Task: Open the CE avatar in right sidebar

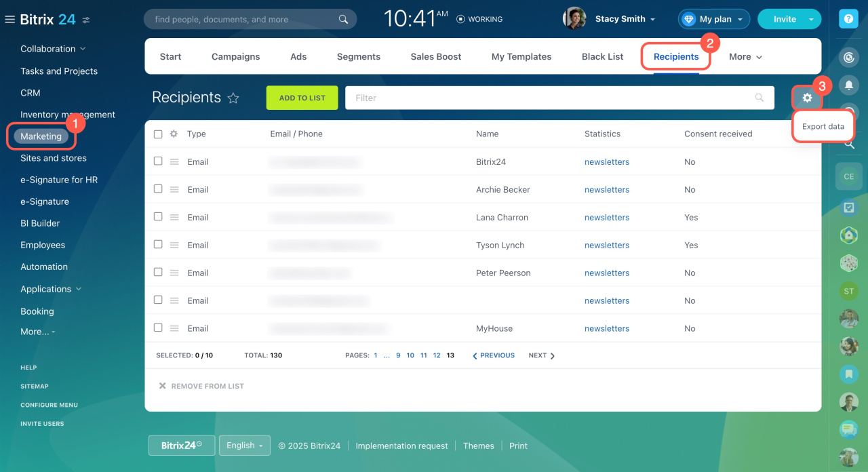Action: click(x=848, y=176)
